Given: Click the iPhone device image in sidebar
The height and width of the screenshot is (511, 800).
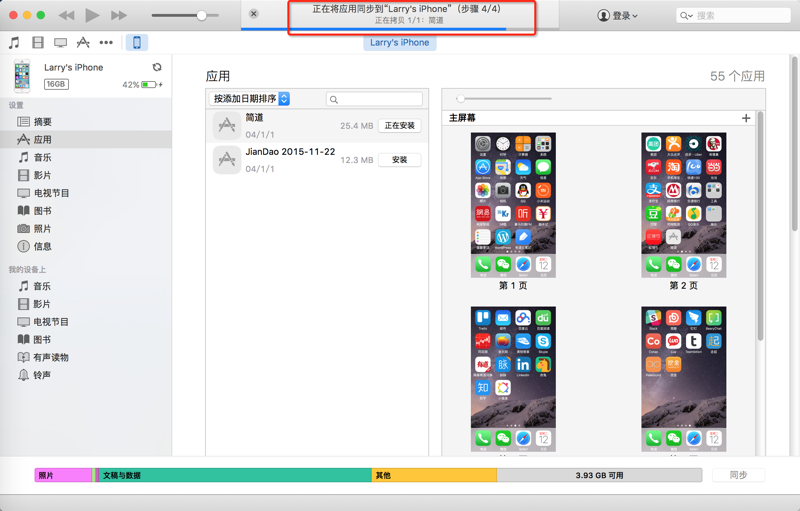Looking at the screenshot, I should pyautogui.click(x=22, y=76).
